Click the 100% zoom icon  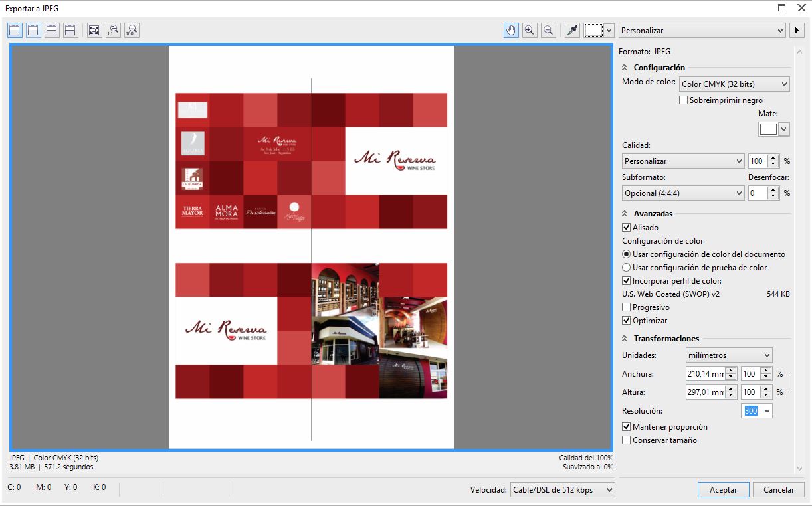(132, 30)
